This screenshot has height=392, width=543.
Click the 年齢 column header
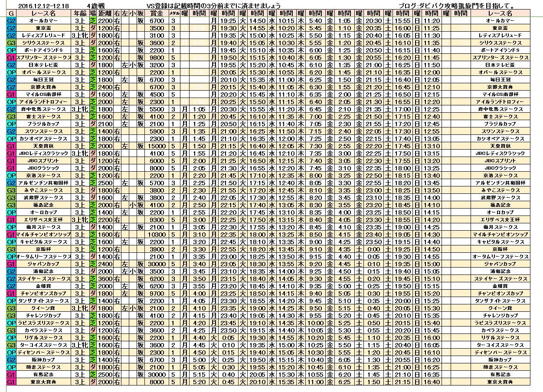coord(80,13)
